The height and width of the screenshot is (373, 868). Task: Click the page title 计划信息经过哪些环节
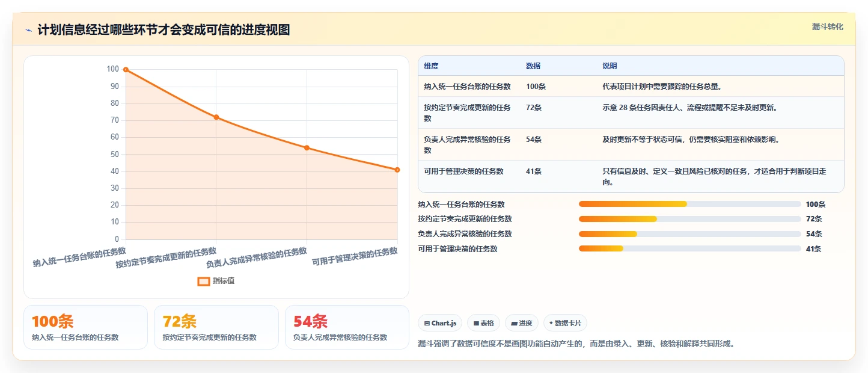tap(164, 30)
